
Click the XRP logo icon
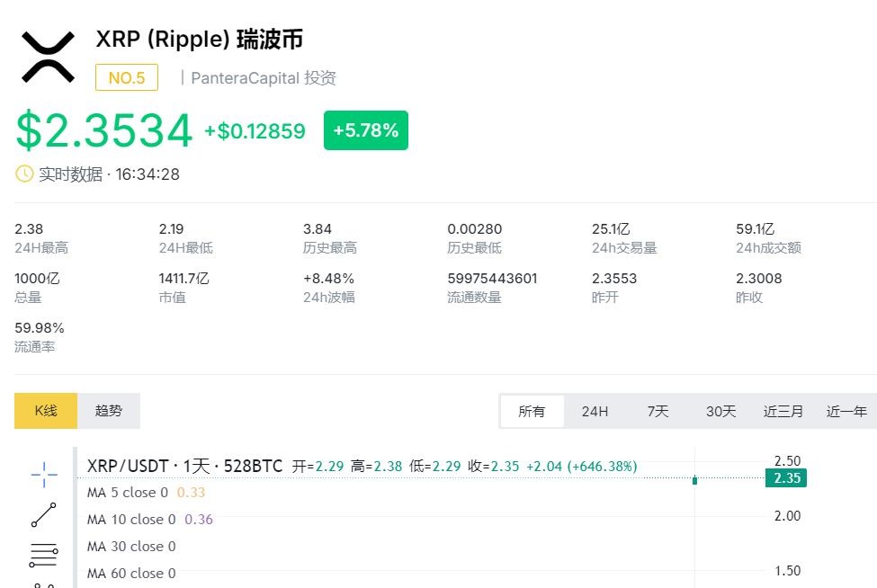point(48,57)
